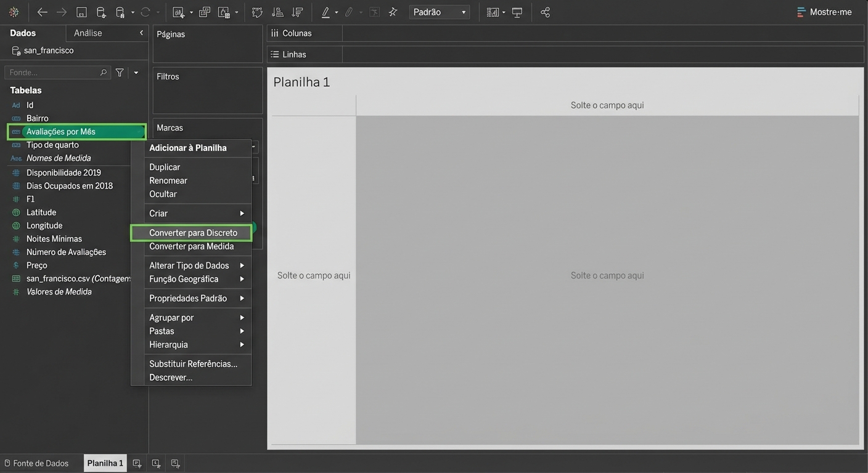Open the Fonte de Dados tab
This screenshot has height=473, width=868.
(37, 463)
